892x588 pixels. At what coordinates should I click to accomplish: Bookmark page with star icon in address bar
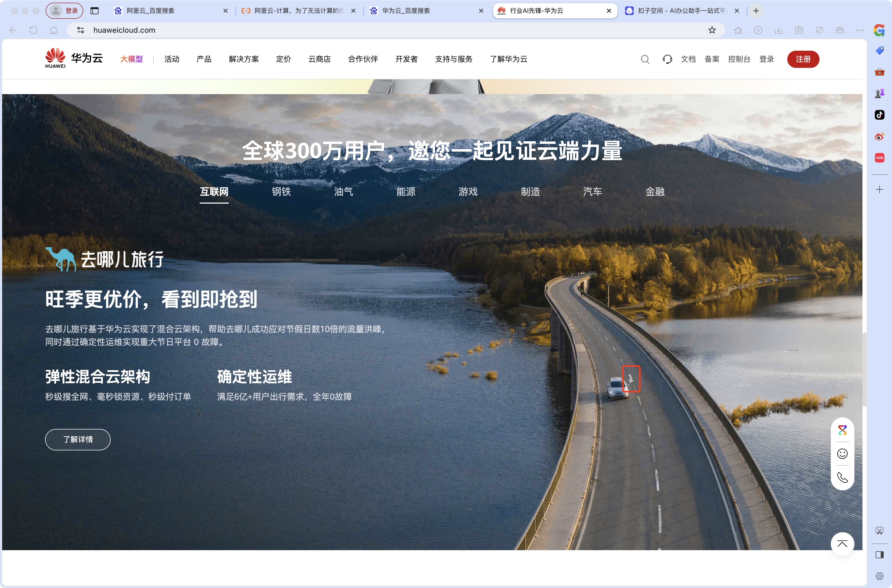click(712, 30)
